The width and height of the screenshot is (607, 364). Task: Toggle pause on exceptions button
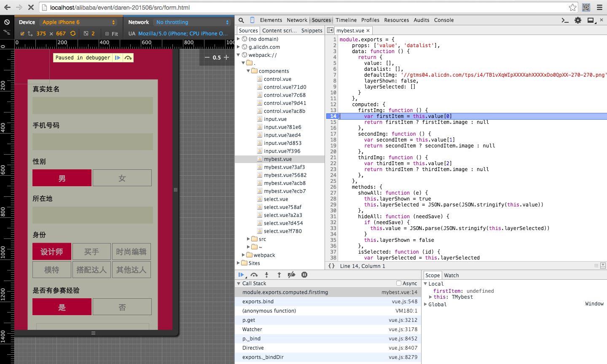304,275
